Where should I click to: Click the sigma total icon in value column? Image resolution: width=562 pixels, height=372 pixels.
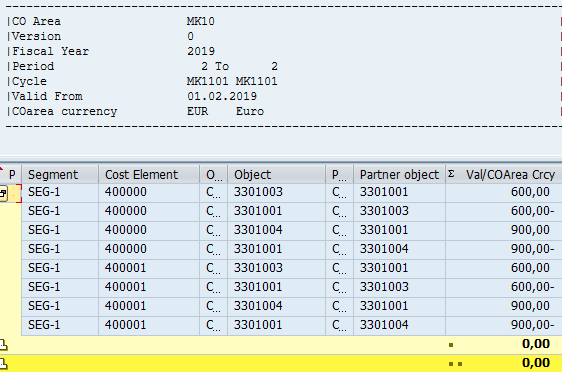(451, 175)
